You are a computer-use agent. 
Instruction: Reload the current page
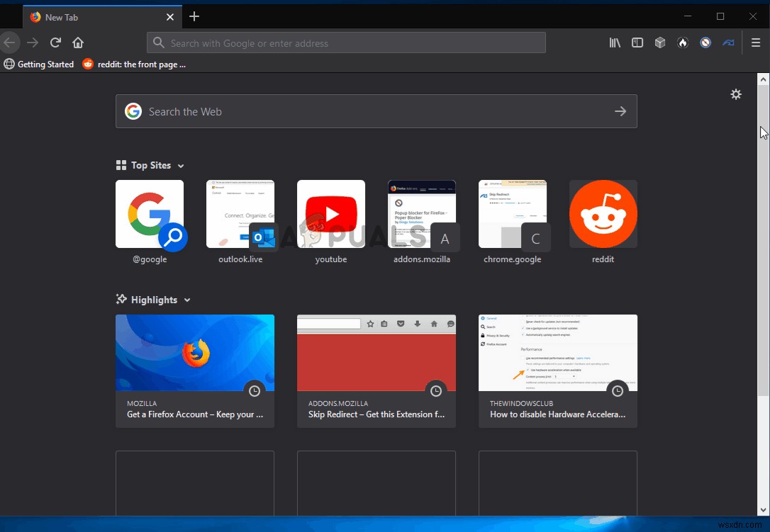(55, 43)
